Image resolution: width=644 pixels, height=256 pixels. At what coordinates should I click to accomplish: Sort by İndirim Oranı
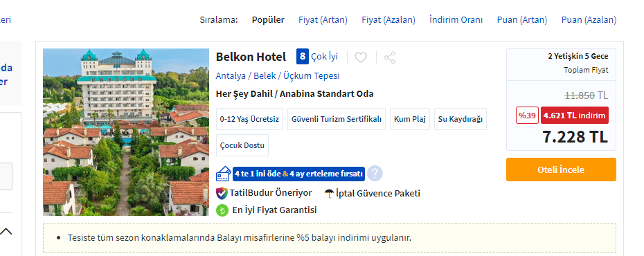(456, 19)
